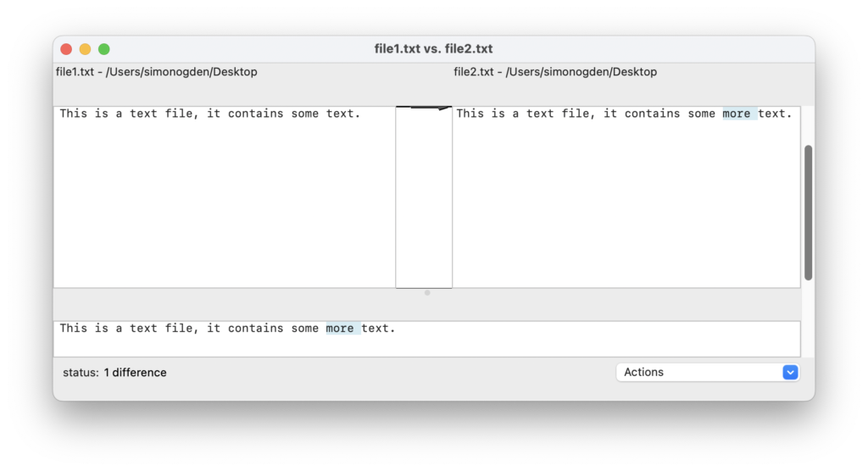Click the blue chevron on Actions popup
This screenshot has width=868, height=471.
coord(790,372)
